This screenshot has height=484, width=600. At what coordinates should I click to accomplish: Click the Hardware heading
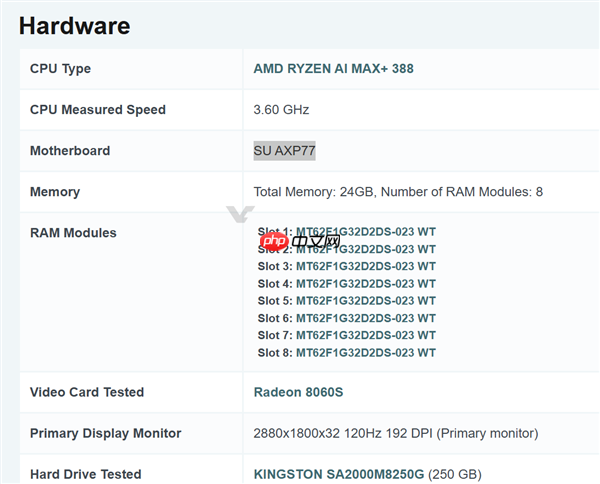[x=75, y=26]
